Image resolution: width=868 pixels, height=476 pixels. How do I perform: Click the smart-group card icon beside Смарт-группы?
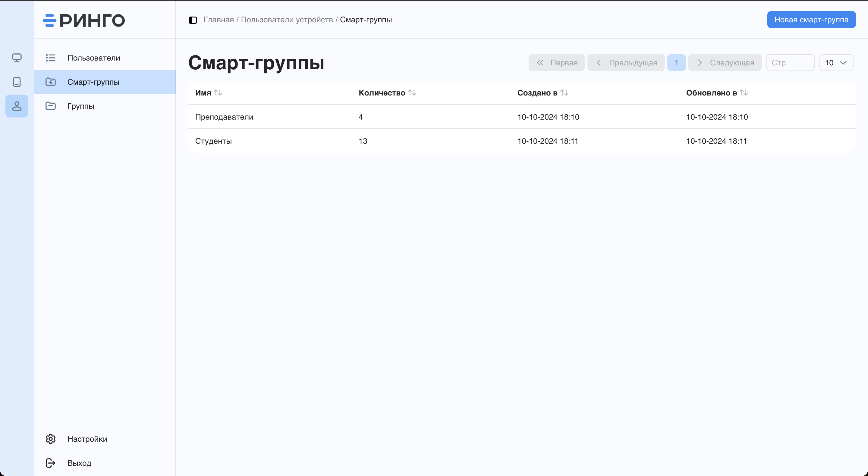point(50,82)
